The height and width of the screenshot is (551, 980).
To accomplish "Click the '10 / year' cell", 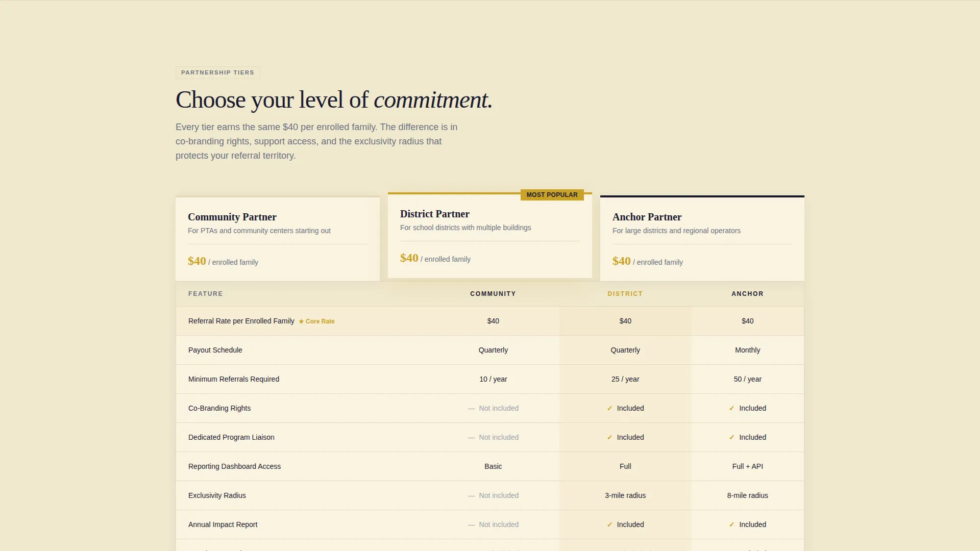I will pos(493,379).
